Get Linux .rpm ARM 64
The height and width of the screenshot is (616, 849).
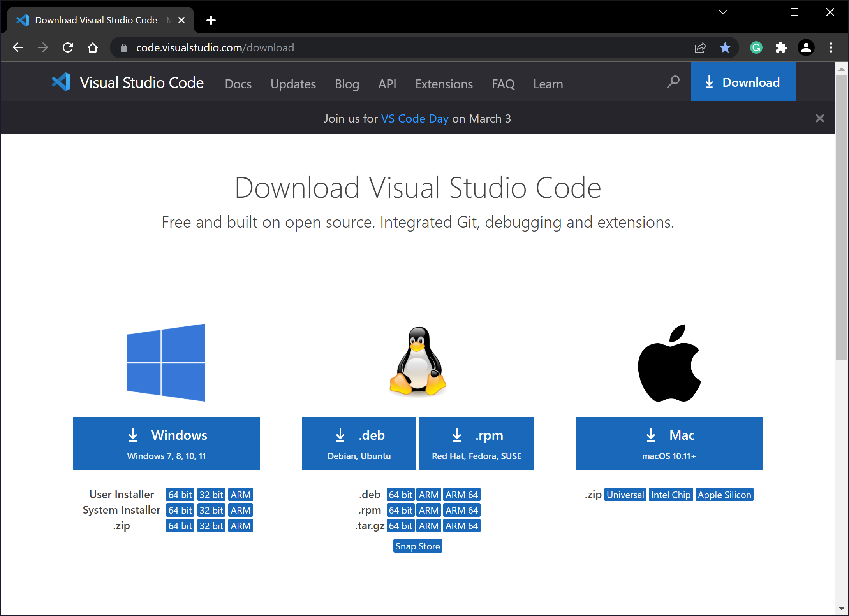tap(462, 510)
